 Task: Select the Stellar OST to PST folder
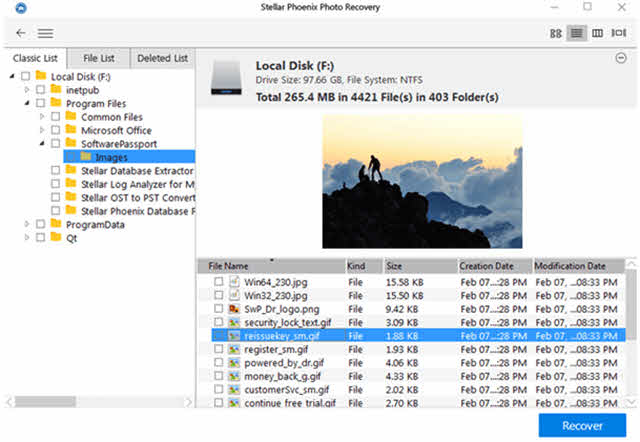138,198
